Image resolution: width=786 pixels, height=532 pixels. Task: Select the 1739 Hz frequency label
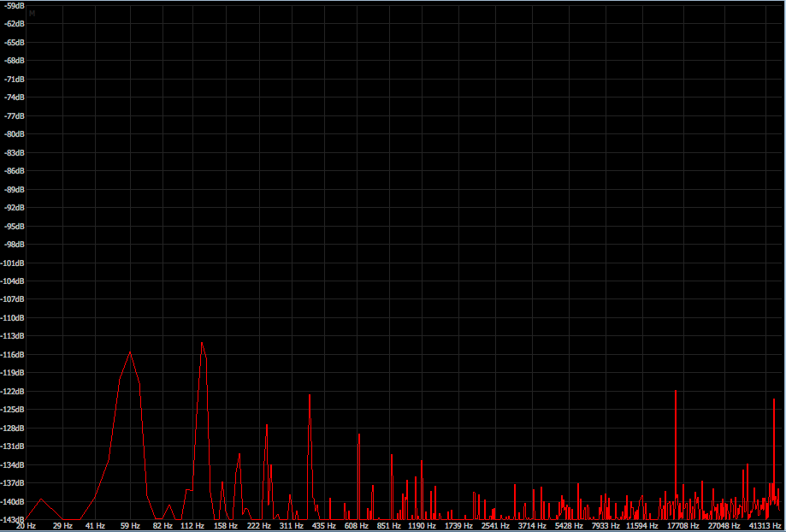458,526
